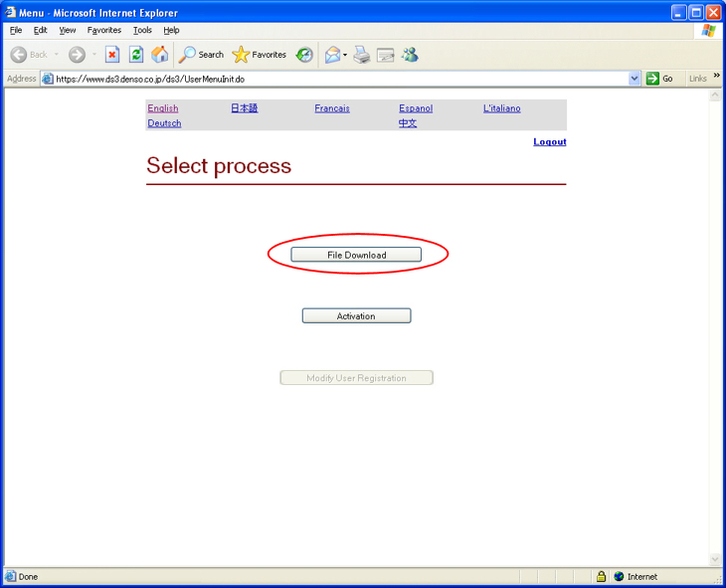Click the File Download button
Viewport: 726px width, 588px height.
pyautogui.click(x=356, y=255)
